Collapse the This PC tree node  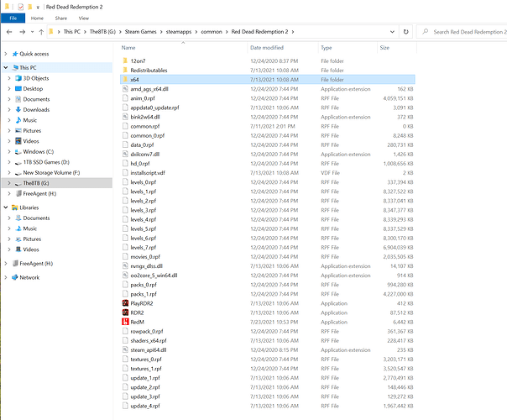[6, 68]
